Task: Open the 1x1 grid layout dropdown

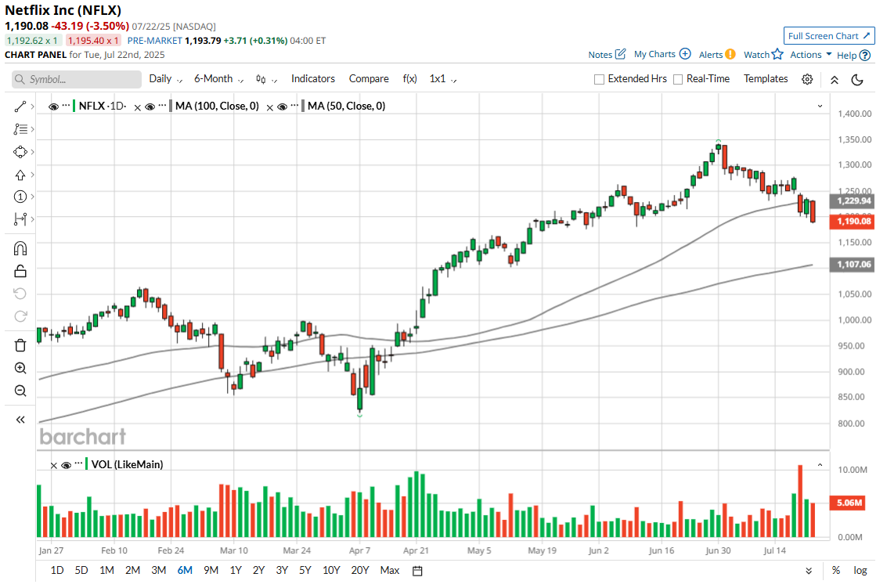Action: pyautogui.click(x=443, y=79)
